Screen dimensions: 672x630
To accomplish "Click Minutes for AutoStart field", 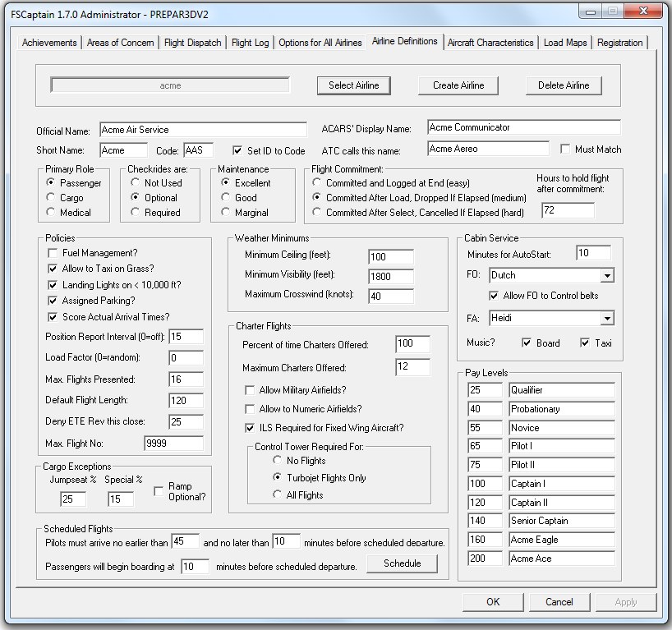I will tap(594, 253).
